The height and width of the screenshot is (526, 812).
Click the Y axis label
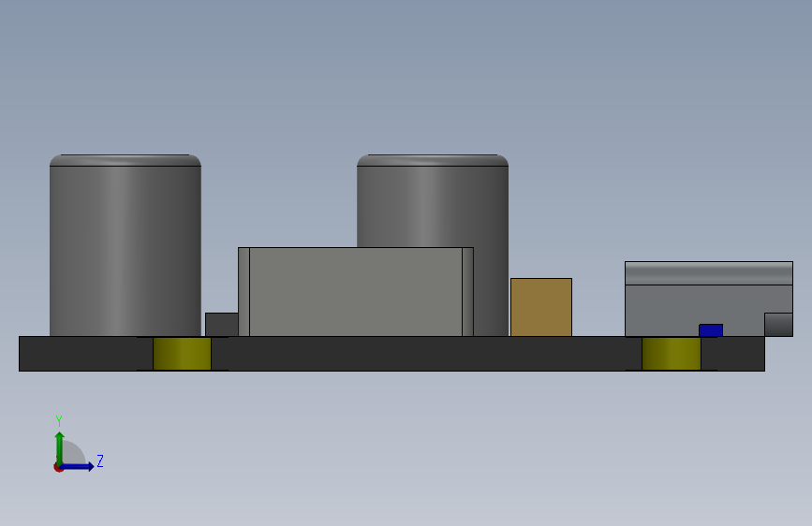coord(59,421)
